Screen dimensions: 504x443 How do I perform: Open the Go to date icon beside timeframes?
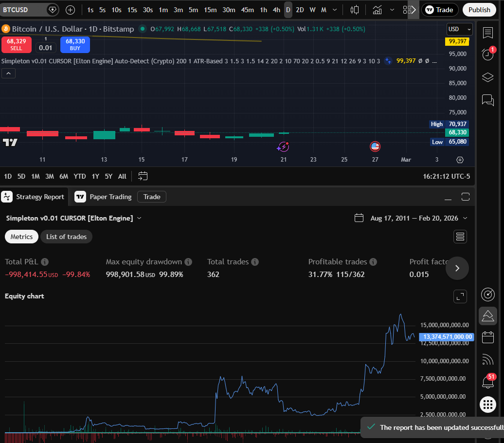pyautogui.click(x=143, y=176)
